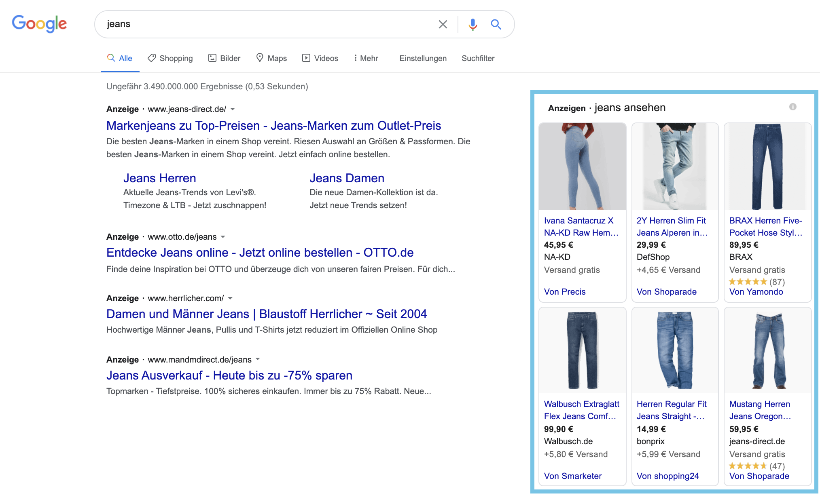Open Entdecke Jeans online OTTO.de link
This screenshot has width=820, height=504.
pyautogui.click(x=260, y=253)
